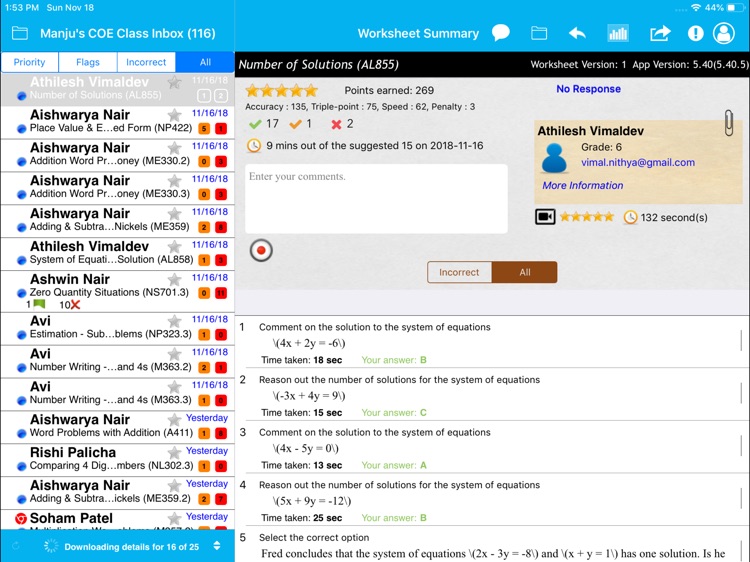Star the selected Athilesh Vimaldev AL855 row
This screenshot has width=750, height=562.
(x=175, y=82)
